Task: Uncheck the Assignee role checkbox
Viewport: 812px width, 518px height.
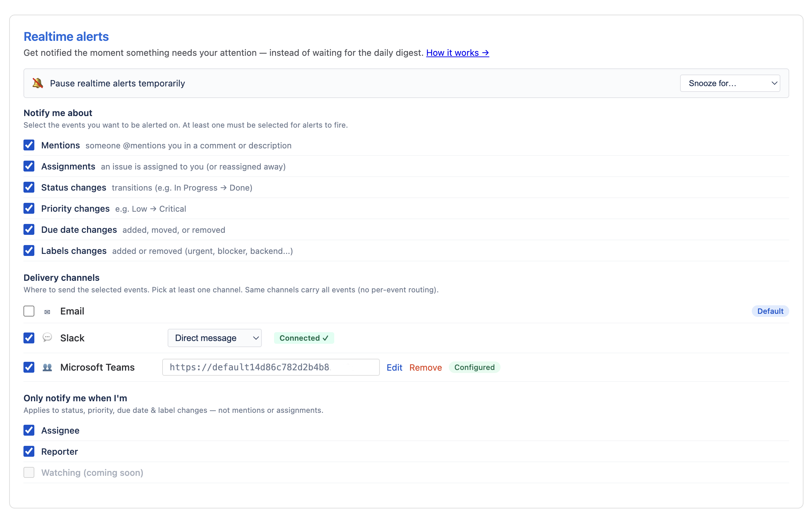Action: click(29, 430)
